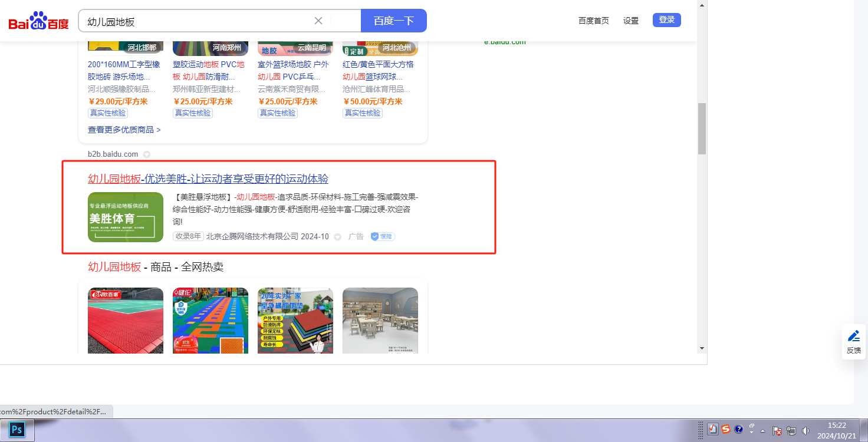Click the page vertical scrollbar thumb

[702, 128]
